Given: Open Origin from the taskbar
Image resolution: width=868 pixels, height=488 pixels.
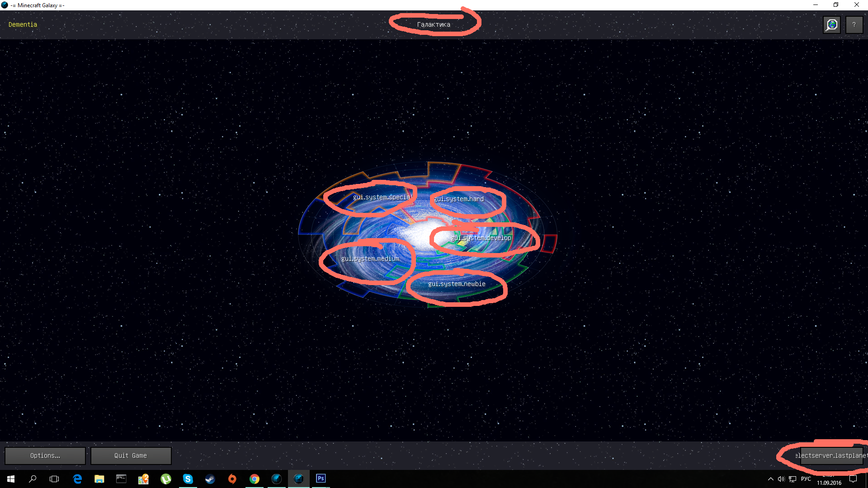Looking at the screenshot, I should click(x=232, y=479).
